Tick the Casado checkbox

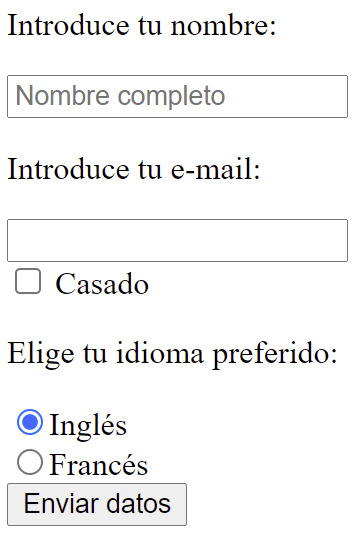pos(28,281)
